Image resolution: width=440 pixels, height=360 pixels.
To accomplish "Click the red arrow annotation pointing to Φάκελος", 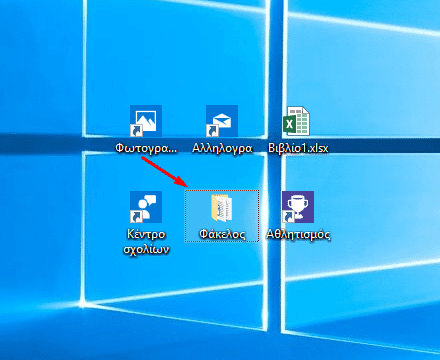I will click(165, 171).
